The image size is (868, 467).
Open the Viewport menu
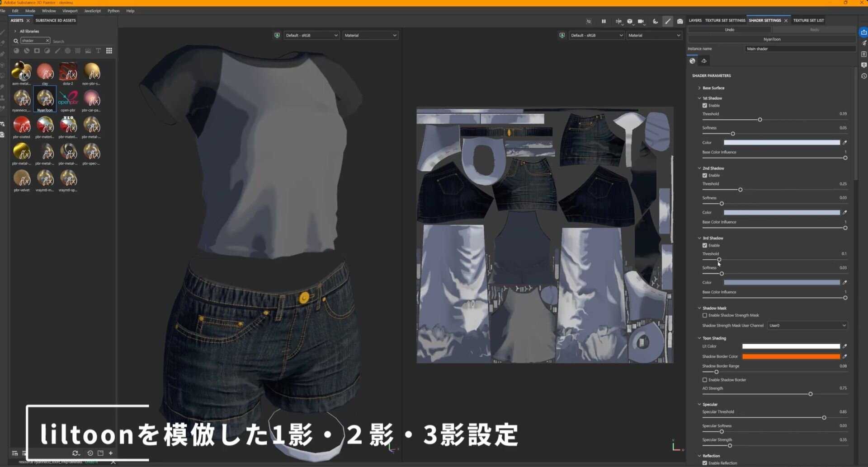coord(70,11)
